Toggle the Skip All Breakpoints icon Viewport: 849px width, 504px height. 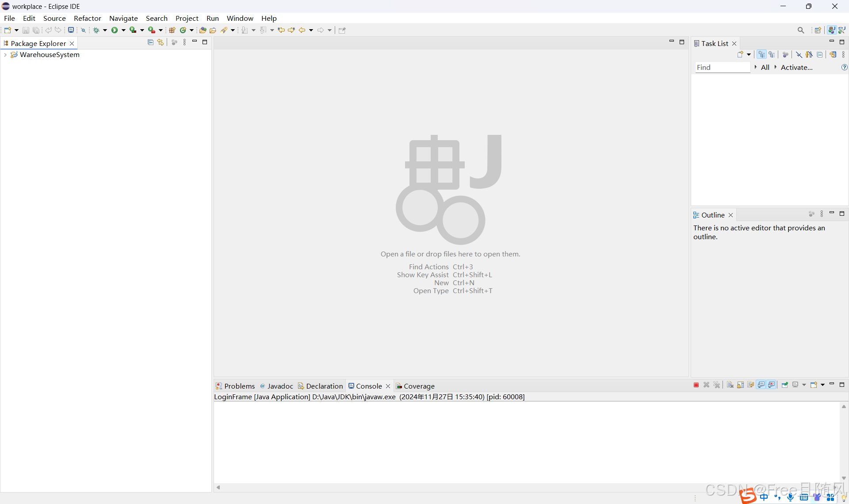(x=83, y=30)
